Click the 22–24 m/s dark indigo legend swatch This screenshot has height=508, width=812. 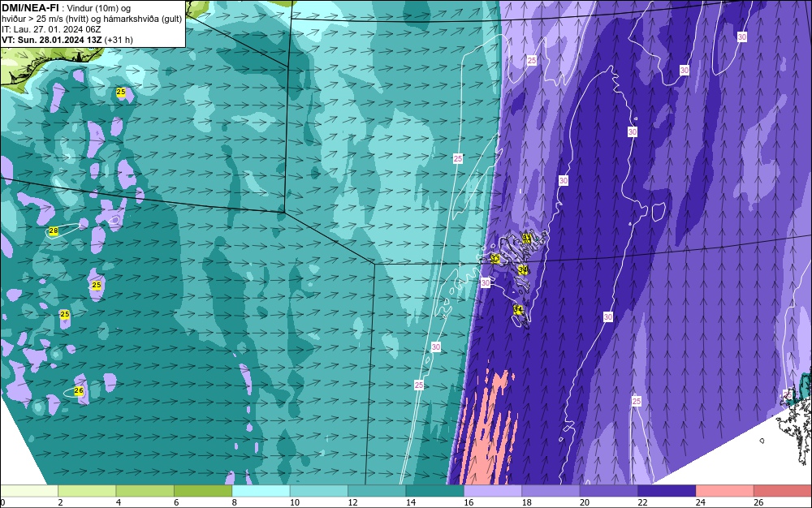point(667,491)
